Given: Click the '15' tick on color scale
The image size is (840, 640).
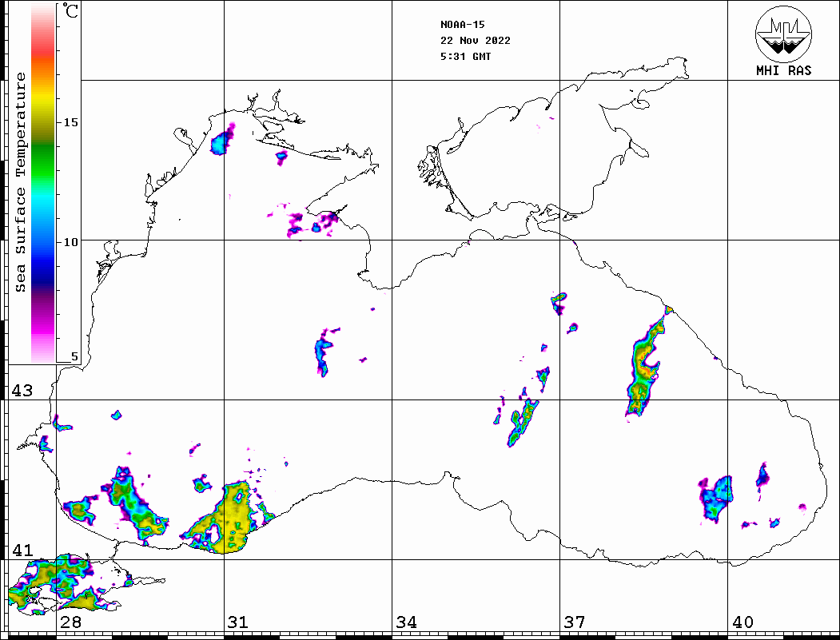Looking at the screenshot, I should 70,122.
